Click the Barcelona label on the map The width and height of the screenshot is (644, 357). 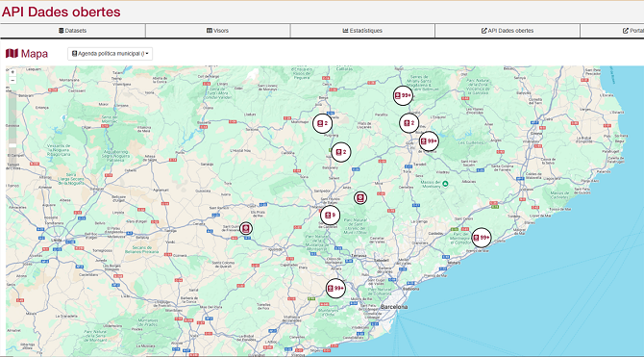(394, 307)
